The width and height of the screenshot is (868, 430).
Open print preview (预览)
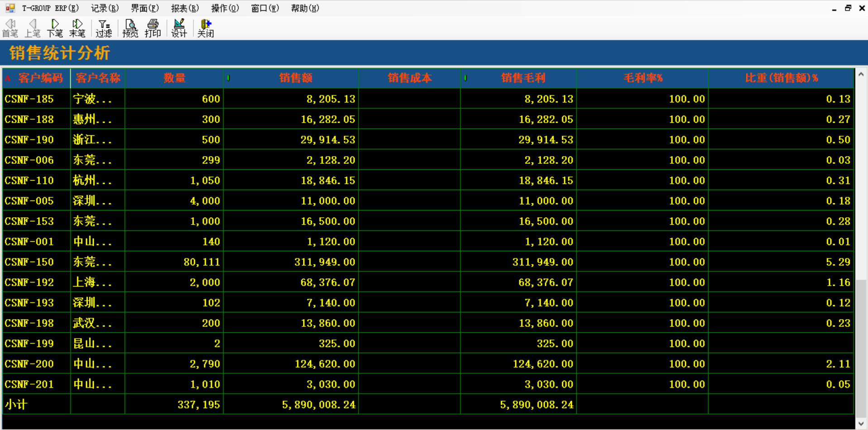(x=130, y=28)
